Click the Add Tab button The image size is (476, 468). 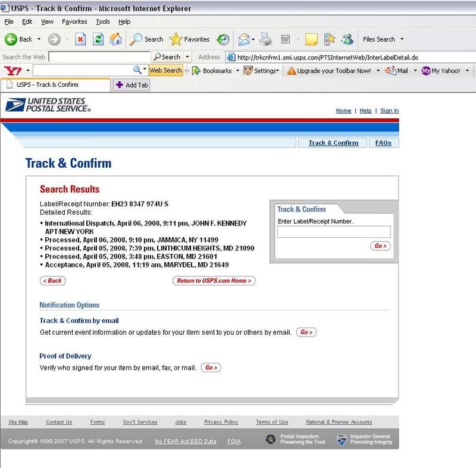131,85
